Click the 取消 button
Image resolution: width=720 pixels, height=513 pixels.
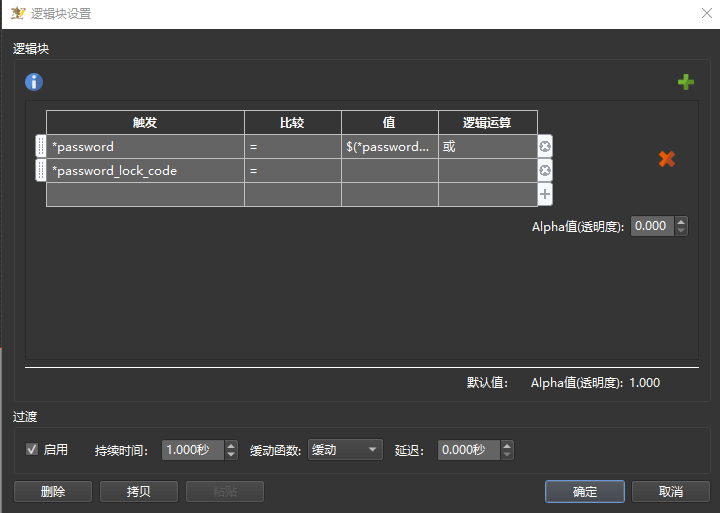pyautogui.click(x=671, y=492)
